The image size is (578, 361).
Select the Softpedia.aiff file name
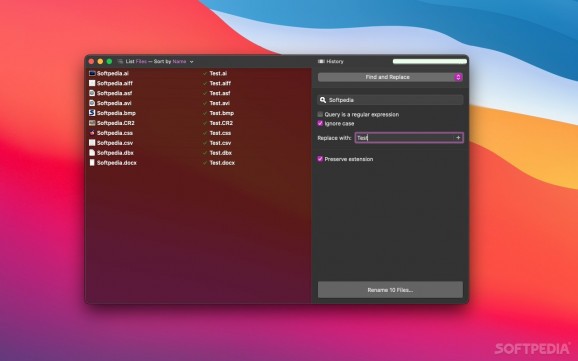click(x=115, y=83)
